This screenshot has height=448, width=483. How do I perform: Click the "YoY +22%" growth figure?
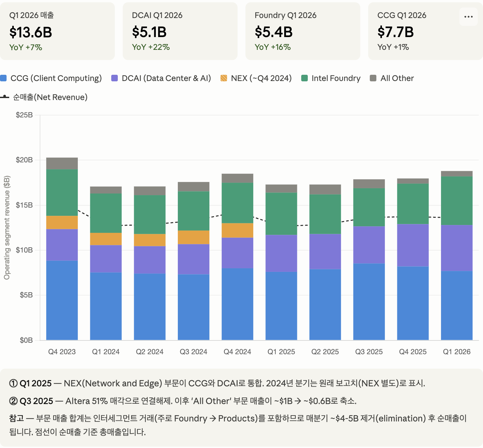(151, 47)
